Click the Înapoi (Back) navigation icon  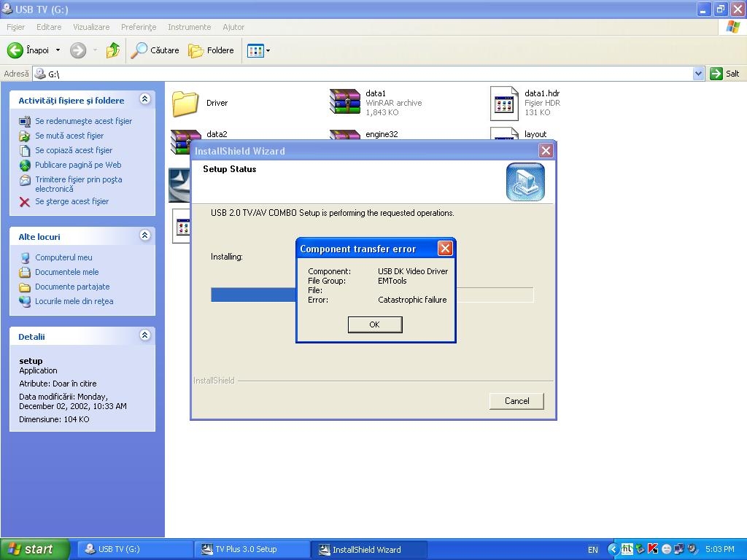point(16,50)
